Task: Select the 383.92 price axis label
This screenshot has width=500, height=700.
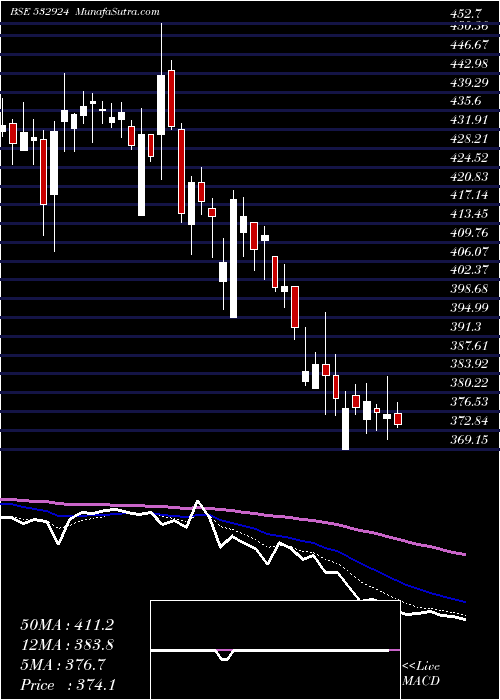Action: tap(468, 364)
